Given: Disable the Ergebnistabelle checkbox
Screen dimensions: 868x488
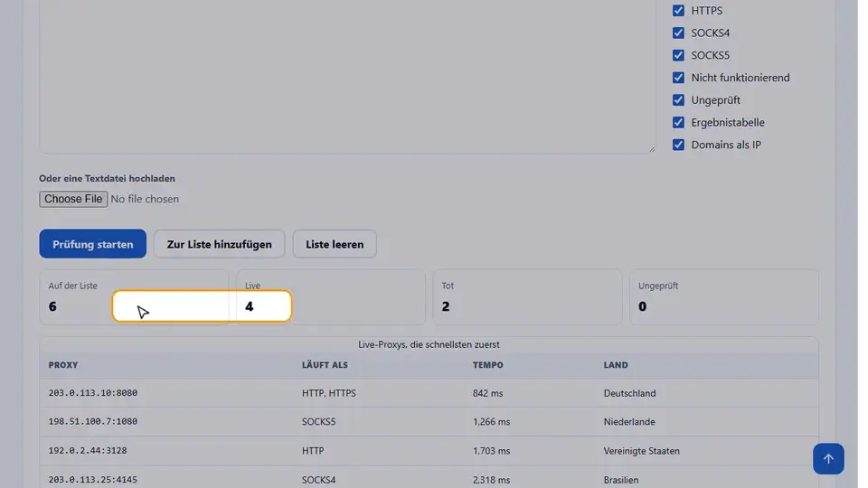Looking at the screenshot, I should (x=678, y=122).
